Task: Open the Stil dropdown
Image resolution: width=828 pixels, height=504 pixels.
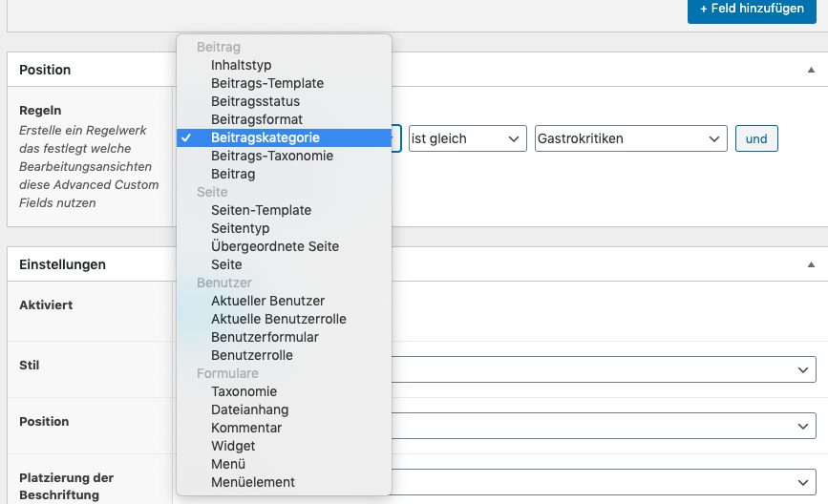Action: pyautogui.click(x=604, y=369)
